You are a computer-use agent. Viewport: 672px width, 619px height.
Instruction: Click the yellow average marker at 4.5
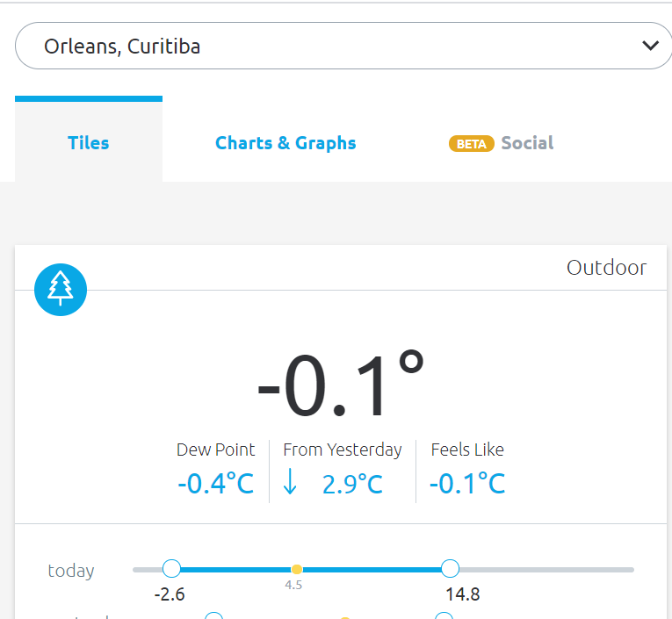pyautogui.click(x=297, y=570)
